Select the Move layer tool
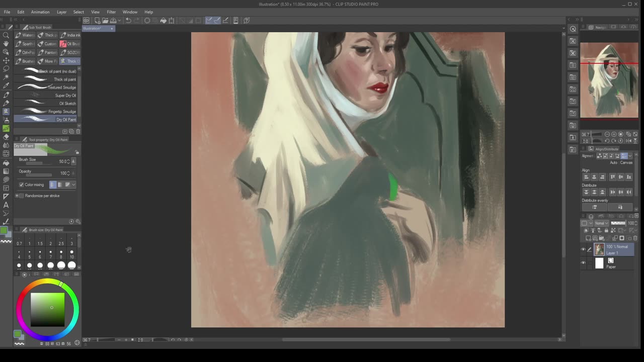Screen dimensions: 644x362 click(x=6, y=60)
